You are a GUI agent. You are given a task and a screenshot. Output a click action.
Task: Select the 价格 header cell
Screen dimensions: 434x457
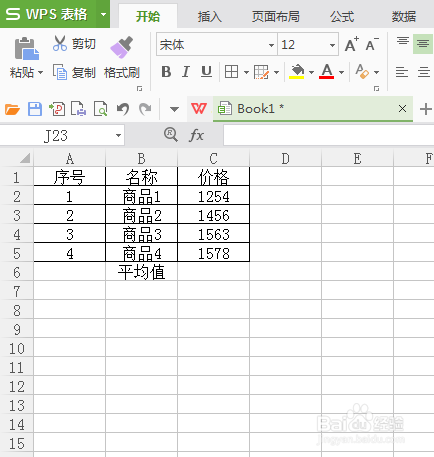click(x=213, y=177)
